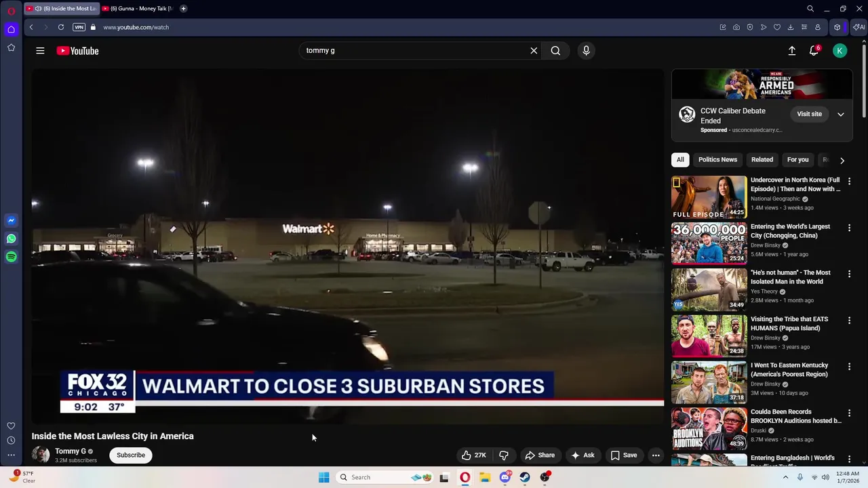
Task: Open extensions cube icon
Action: (837, 27)
